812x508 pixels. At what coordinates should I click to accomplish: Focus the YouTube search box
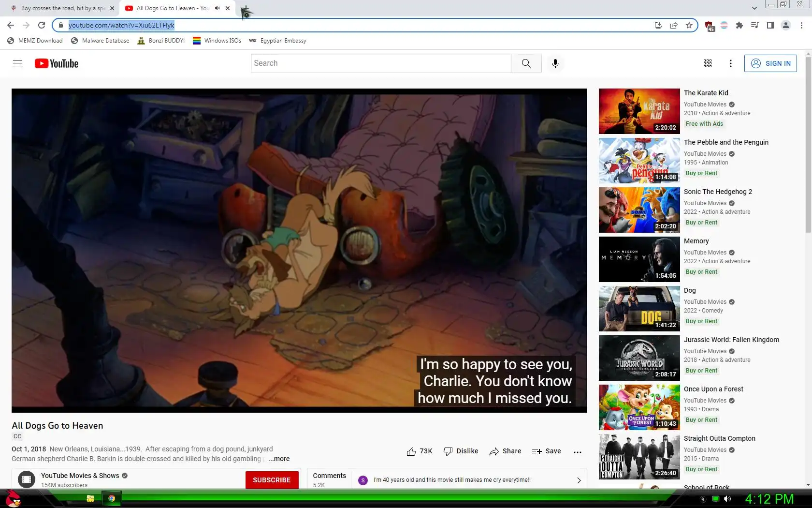[x=381, y=63]
